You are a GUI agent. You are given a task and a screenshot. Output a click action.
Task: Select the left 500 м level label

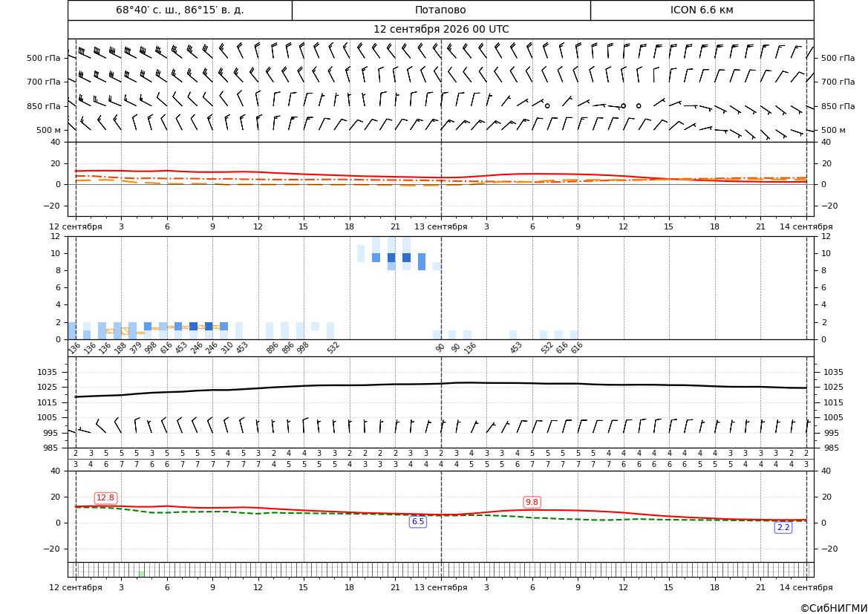coord(48,130)
